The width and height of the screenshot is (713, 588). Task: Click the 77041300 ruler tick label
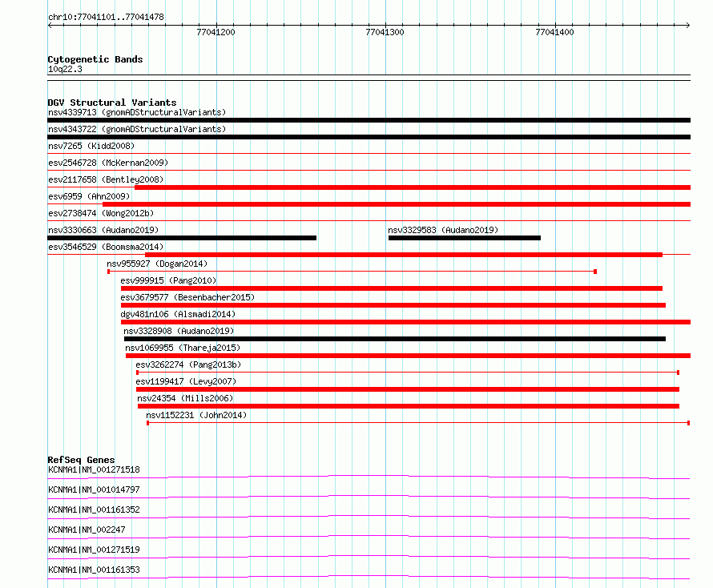[385, 32]
